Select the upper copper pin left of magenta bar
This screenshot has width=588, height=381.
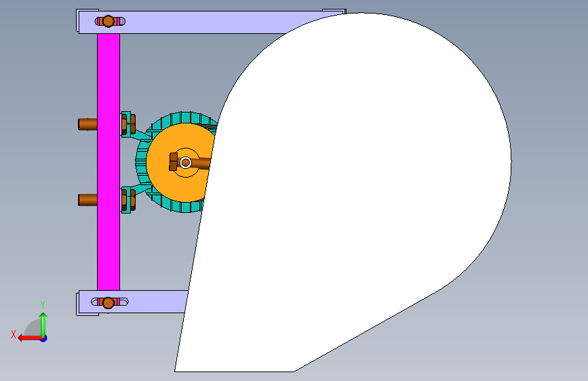(x=87, y=124)
